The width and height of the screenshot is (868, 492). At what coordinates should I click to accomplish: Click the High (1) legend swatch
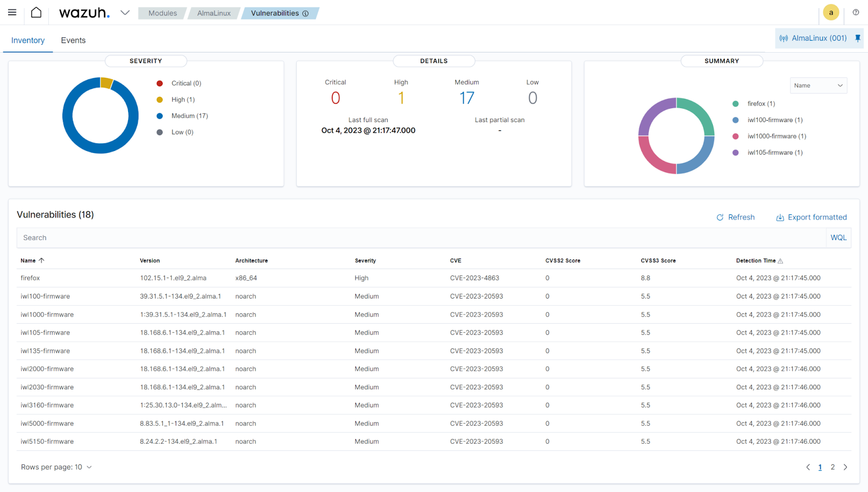159,99
